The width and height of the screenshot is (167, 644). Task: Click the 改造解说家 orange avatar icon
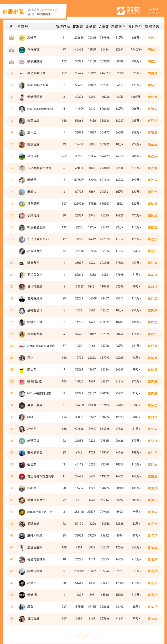pyautogui.click(x=22, y=334)
